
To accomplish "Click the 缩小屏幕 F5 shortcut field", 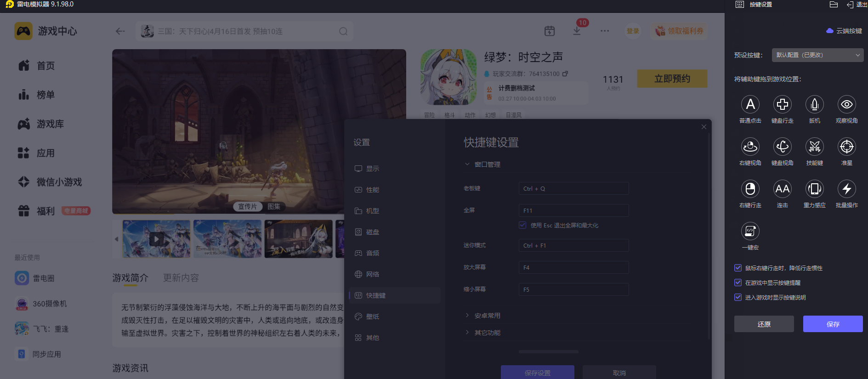I will [574, 290].
